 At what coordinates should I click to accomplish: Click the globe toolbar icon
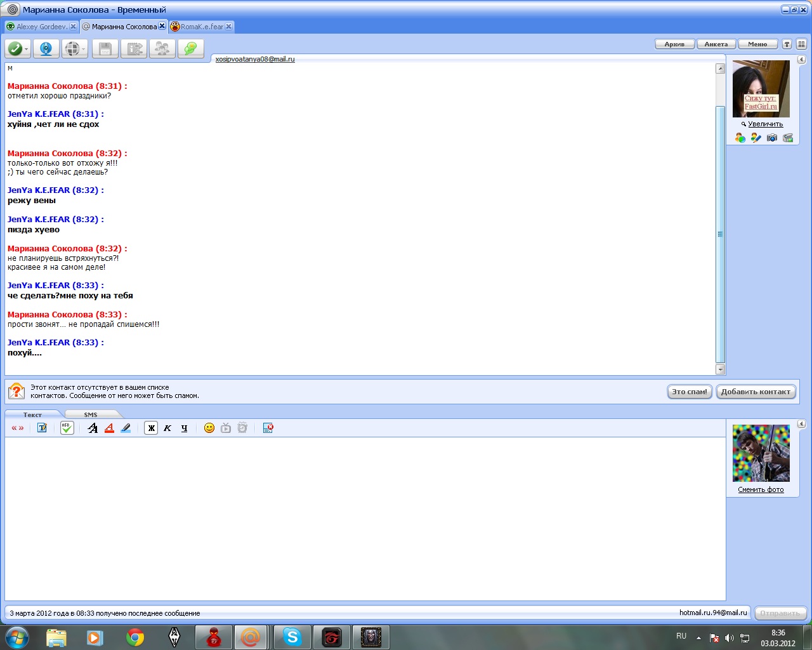coord(72,49)
